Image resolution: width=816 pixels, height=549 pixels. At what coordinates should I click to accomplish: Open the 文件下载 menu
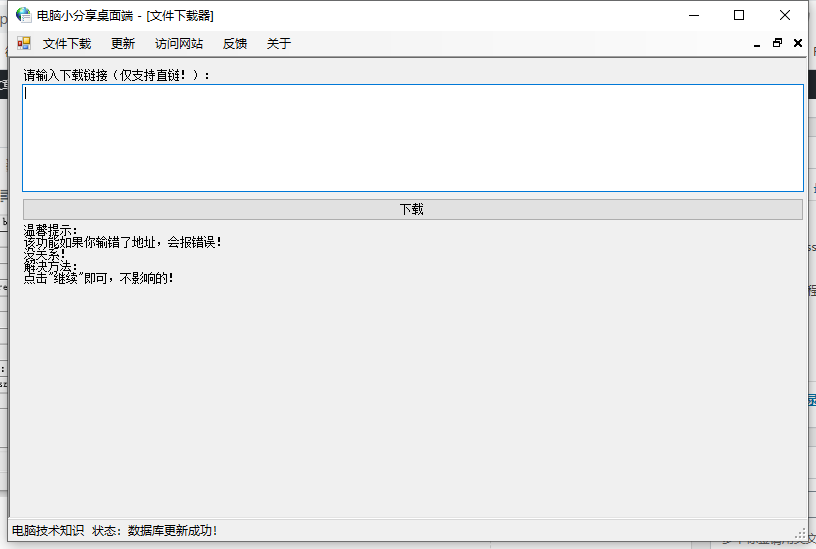pyautogui.click(x=67, y=44)
